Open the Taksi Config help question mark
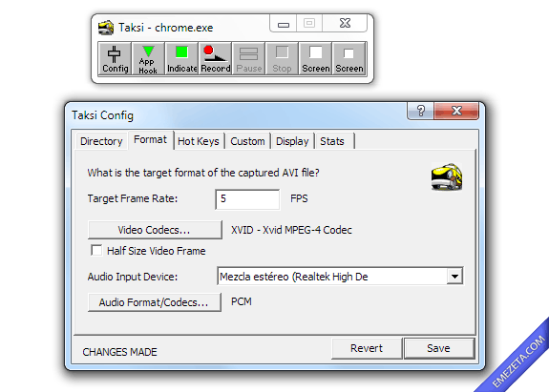This screenshot has width=549, height=392. [x=420, y=111]
